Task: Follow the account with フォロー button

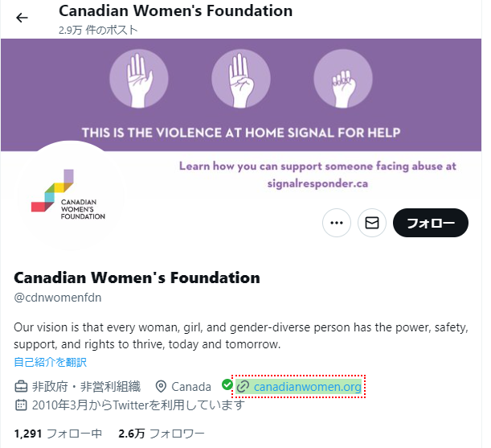Action: coord(431,223)
